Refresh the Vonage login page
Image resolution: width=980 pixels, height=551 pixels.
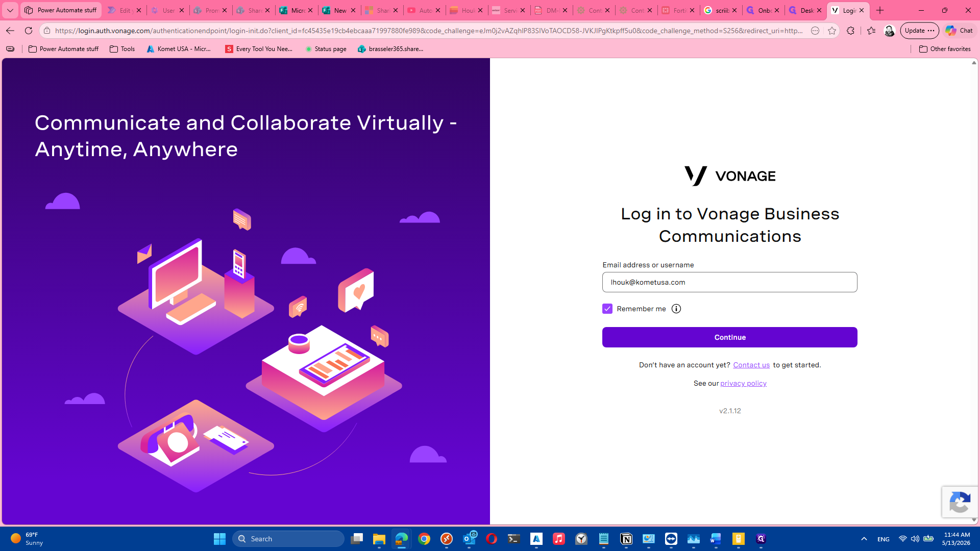29,31
